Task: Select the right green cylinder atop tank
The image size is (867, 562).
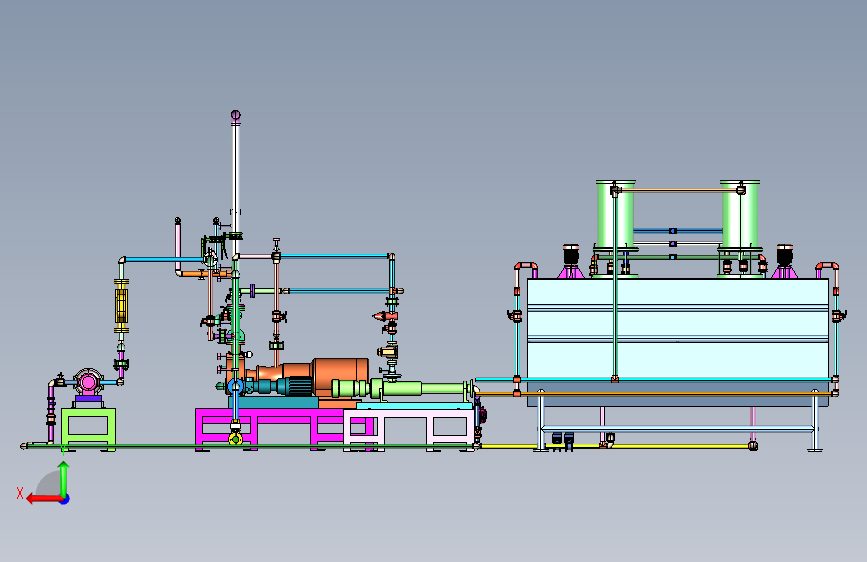Action: pyautogui.click(x=740, y=216)
